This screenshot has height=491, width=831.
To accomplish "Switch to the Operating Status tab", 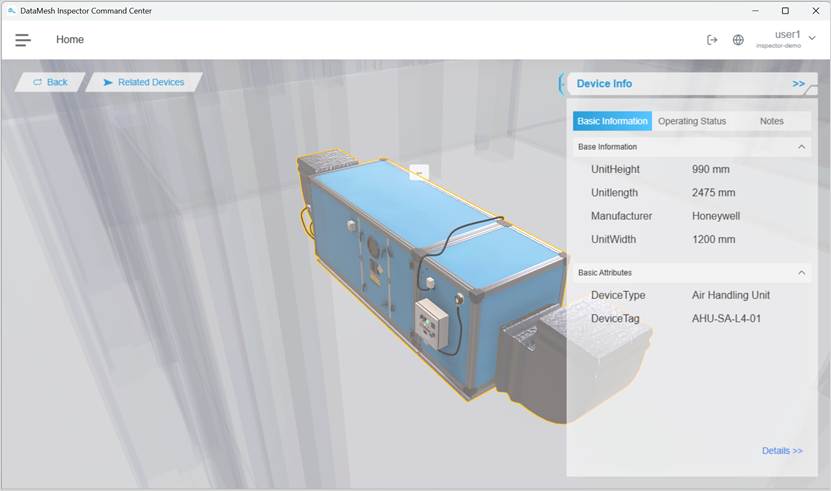I will [692, 121].
